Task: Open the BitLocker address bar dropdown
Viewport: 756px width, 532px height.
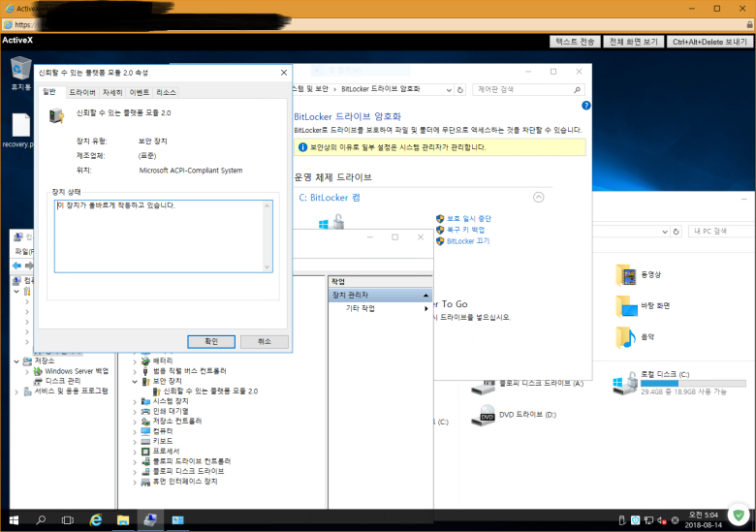Action: [449, 90]
